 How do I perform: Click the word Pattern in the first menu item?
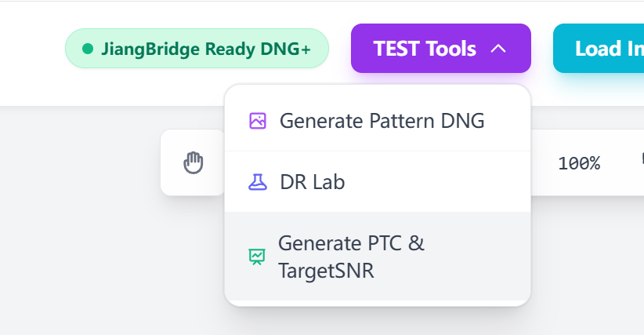[392, 121]
